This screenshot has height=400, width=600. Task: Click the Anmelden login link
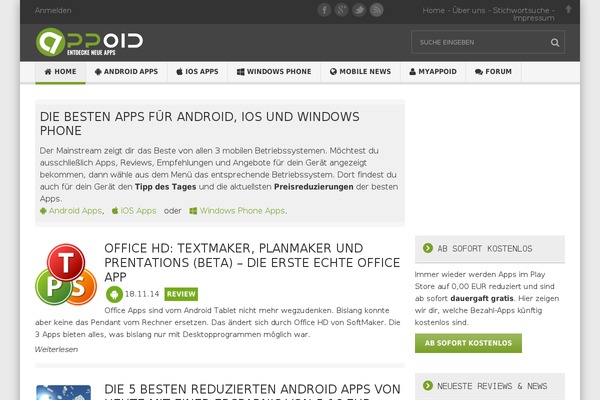click(53, 10)
